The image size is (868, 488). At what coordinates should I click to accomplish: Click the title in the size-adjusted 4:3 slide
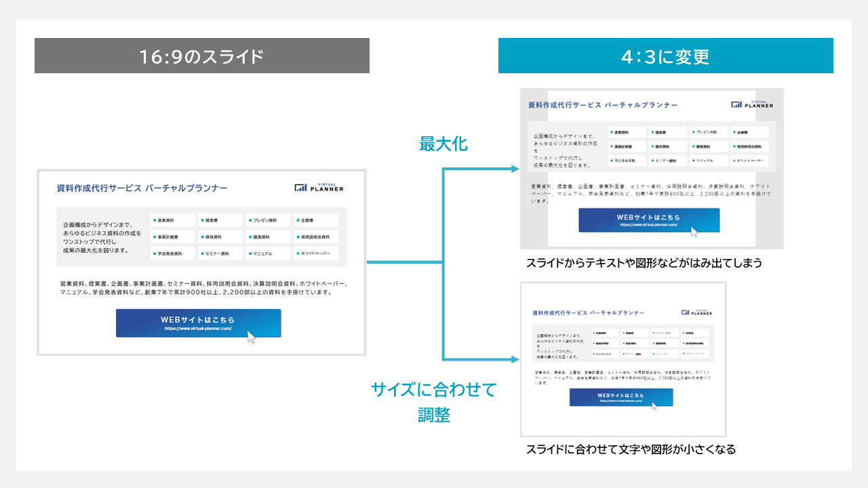[x=588, y=313]
